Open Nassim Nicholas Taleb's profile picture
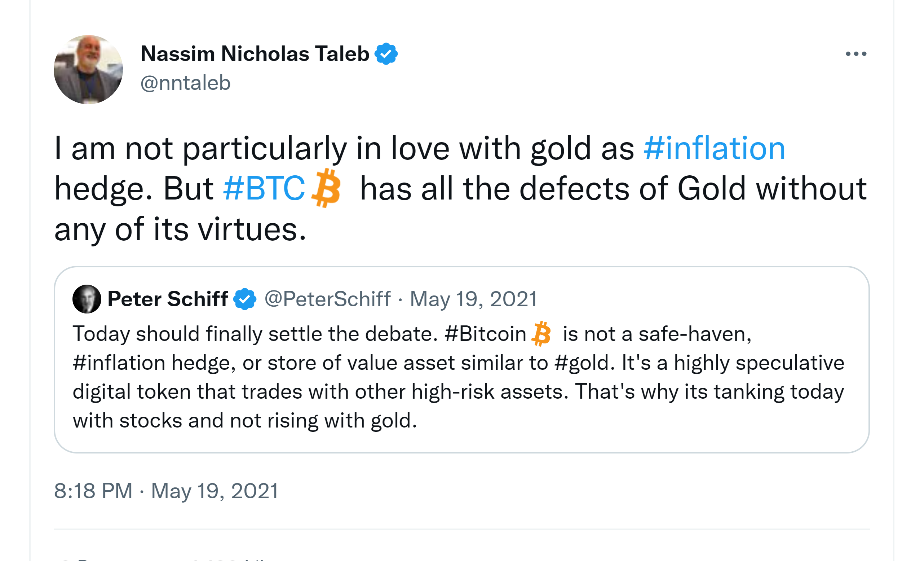The width and height of the screenshot is (924, 561). point(88,69)
